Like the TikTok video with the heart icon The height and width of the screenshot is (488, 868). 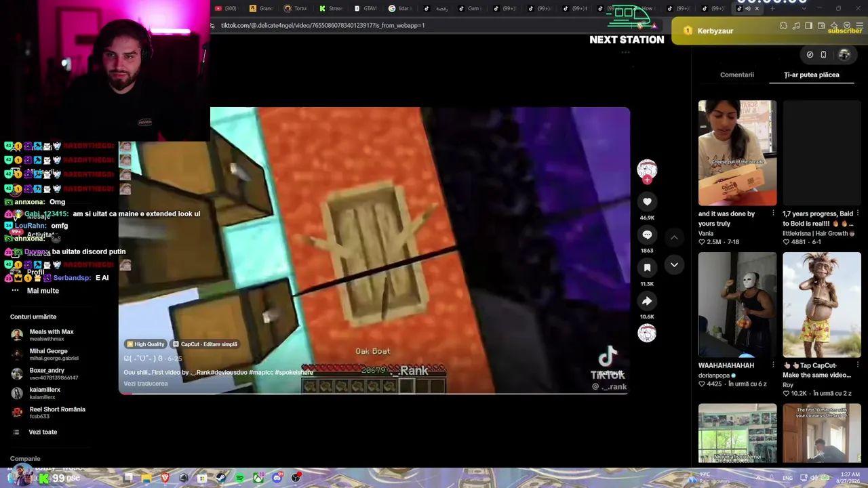pos(647,201)
